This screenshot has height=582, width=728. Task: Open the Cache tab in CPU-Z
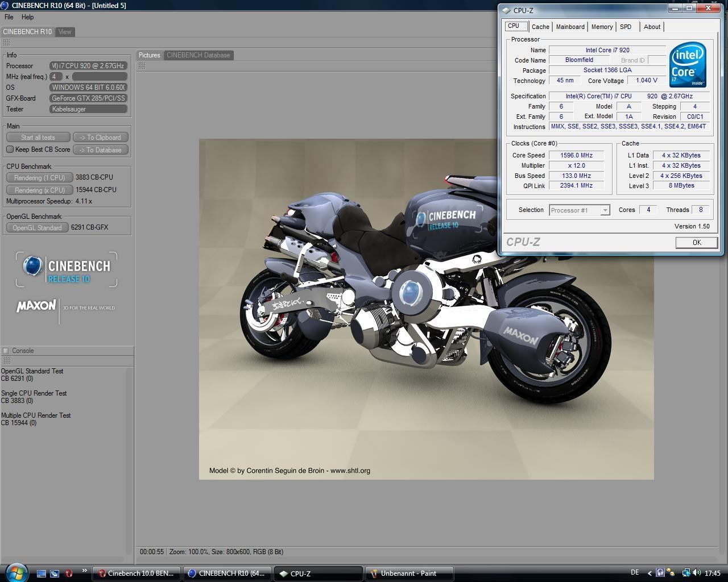point(540,27)
